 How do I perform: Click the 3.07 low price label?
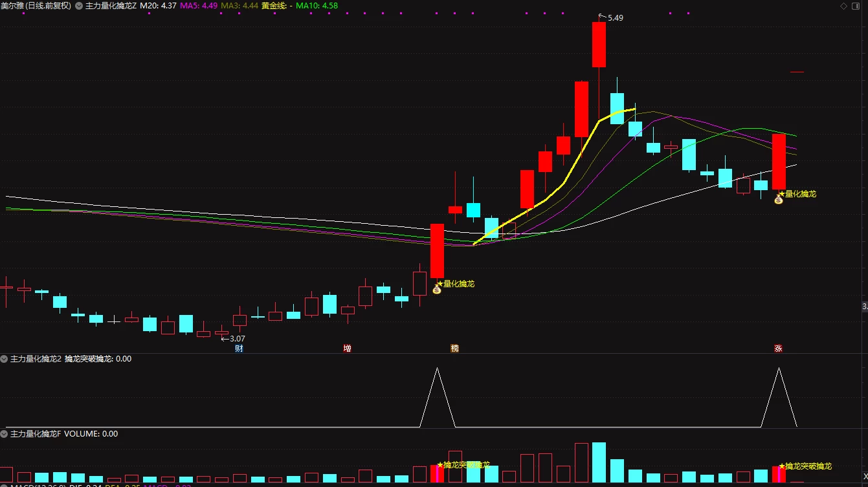click(238, 338)
